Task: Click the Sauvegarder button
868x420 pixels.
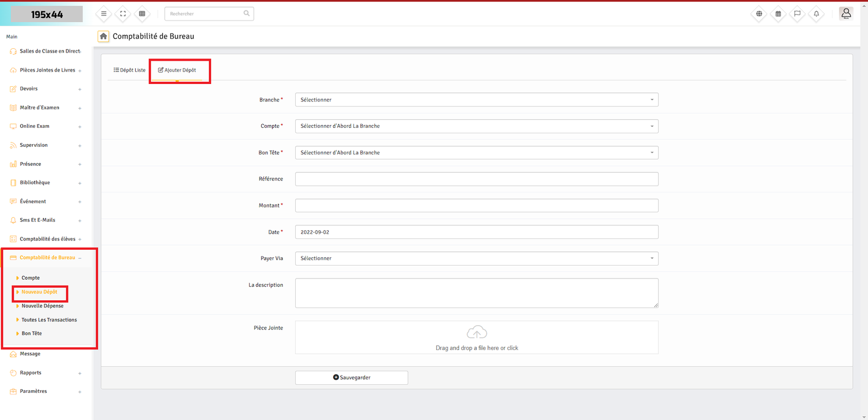Action: [x=352, y=378]
